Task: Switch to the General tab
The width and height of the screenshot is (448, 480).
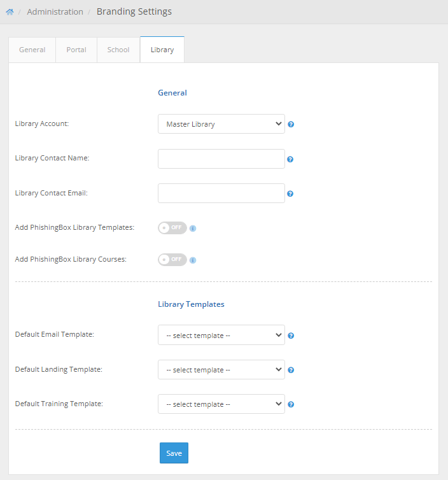Action: 32,50
